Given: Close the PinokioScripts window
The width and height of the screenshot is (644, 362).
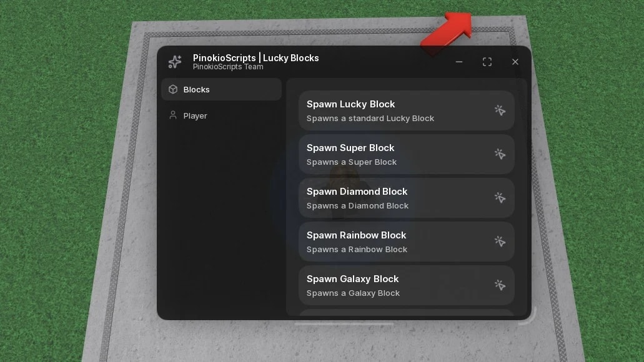Looking at the screenshot, I should pyautogui.click(x=515, y=62).
